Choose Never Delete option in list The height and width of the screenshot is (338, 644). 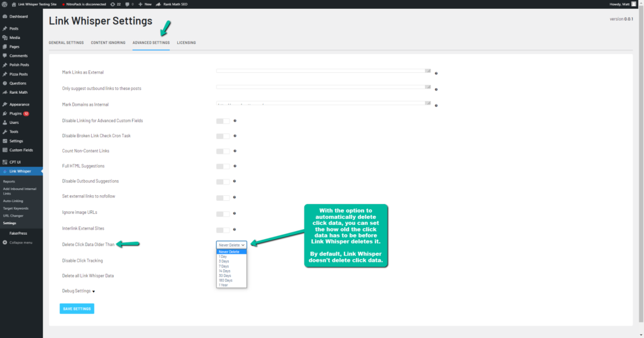[231, 252]
